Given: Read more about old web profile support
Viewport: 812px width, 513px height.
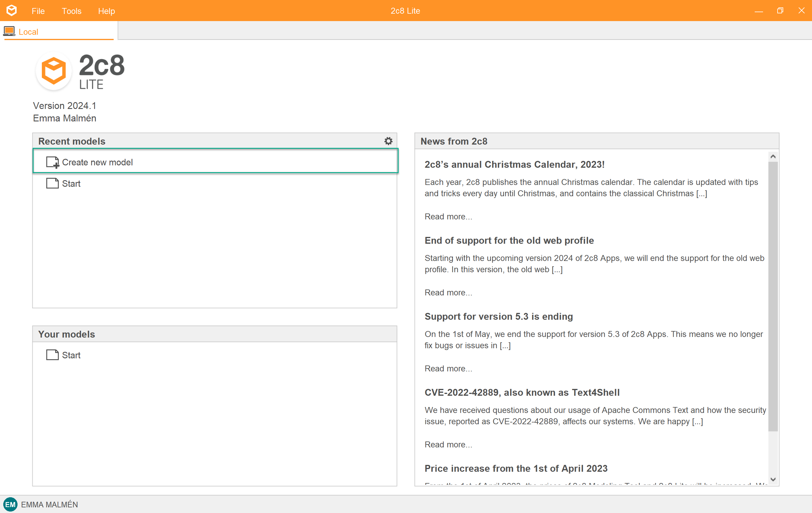Looking at the screenshot, I should click(448, 292).
